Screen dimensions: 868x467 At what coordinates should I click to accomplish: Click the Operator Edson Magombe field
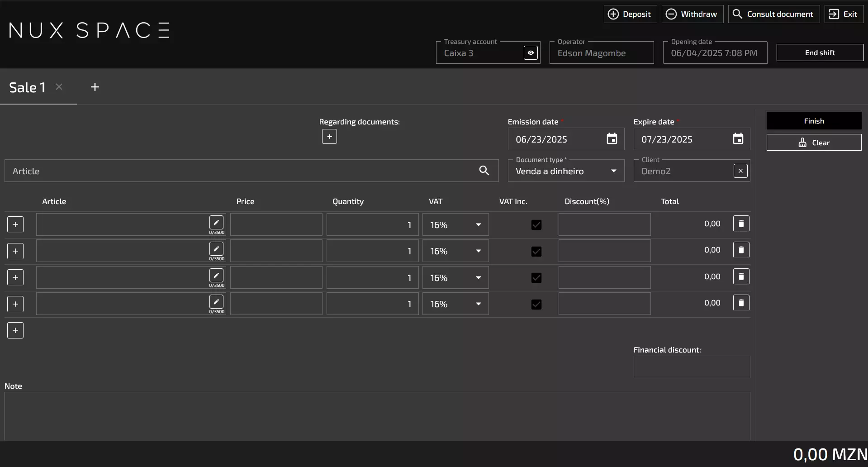coord(602,53)
